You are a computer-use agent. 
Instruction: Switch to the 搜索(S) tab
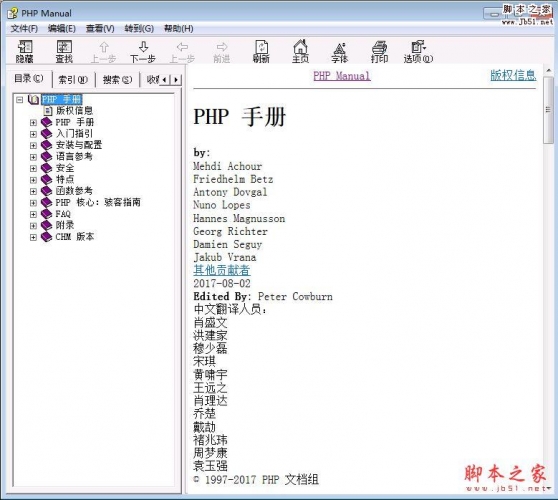tap(117, 80)
